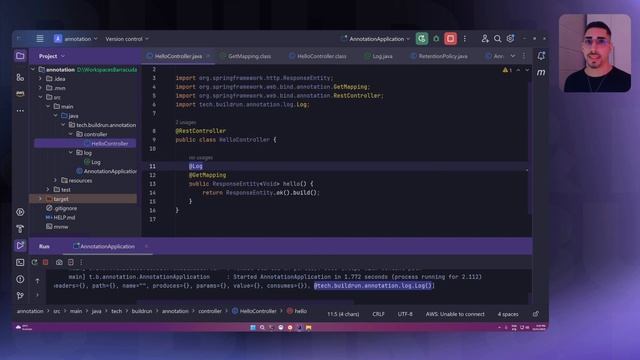The width and height of the screenshot is (640, 360).
Task: Open the Version control dropdown
Action: click(x=127, y=39)
